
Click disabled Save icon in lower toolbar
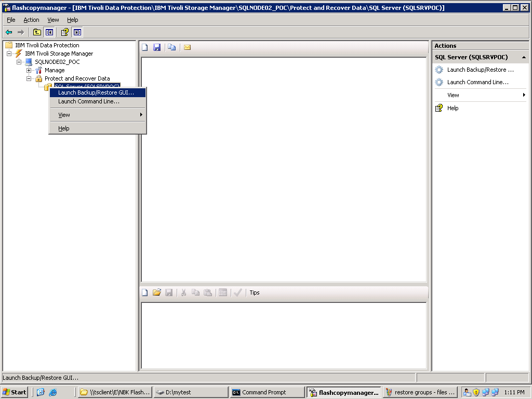coord(169,292)
